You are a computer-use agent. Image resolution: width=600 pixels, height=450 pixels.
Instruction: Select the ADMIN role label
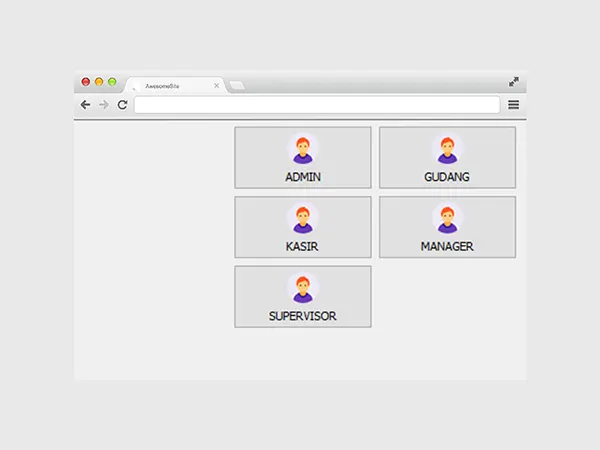[303, 177]
